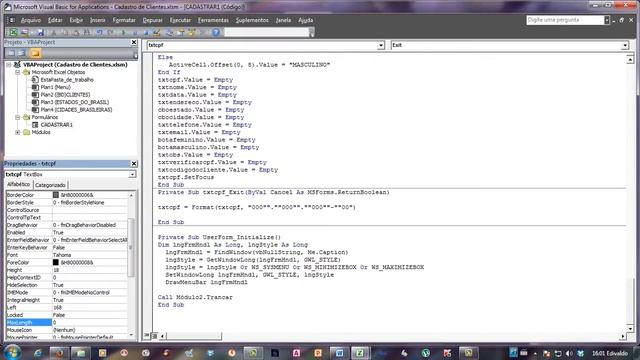This screenshot has height=360, width=640.
Task: Open Properties Window via toolbar icon
Action: (x=180, y=32)
